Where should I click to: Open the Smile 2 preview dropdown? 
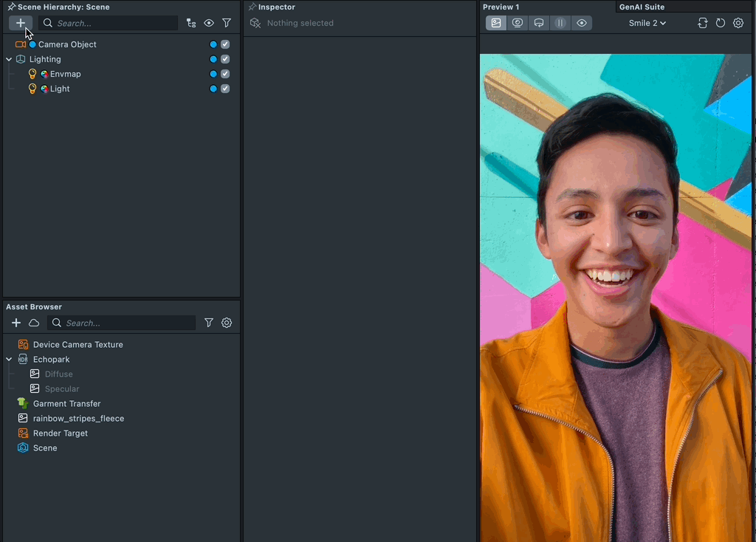click(x=647, y=23)
